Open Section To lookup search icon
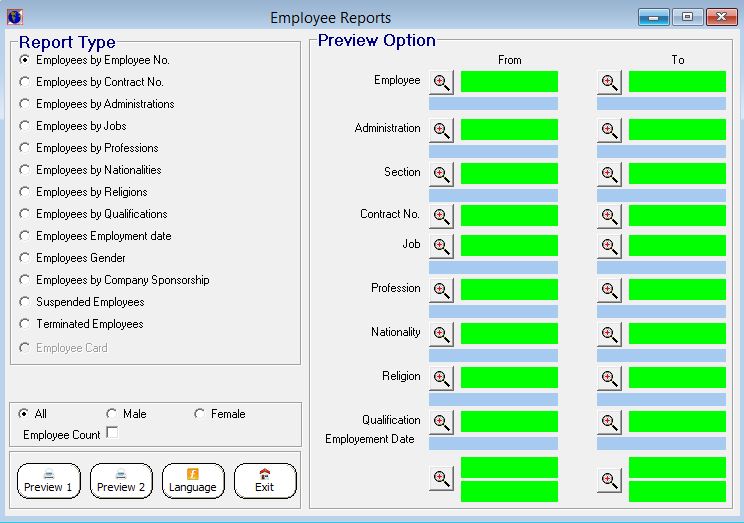 (609, 174)
